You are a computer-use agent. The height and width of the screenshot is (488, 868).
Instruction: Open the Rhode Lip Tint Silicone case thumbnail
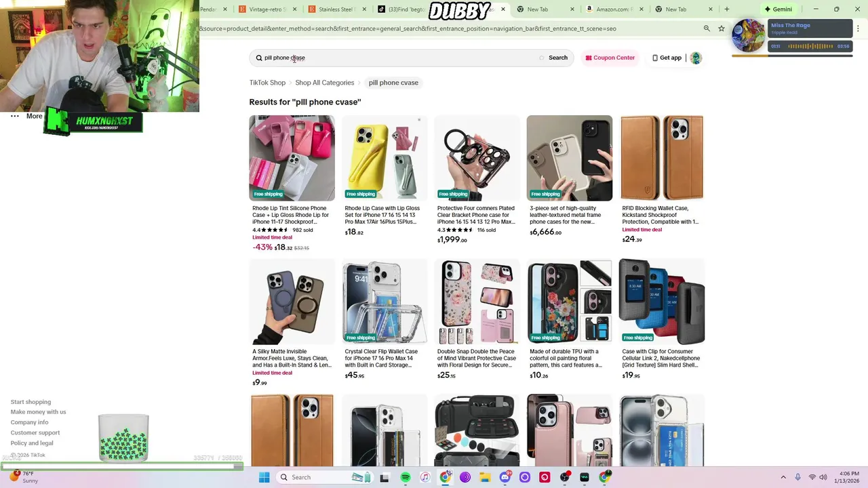(x=292, y=158)
